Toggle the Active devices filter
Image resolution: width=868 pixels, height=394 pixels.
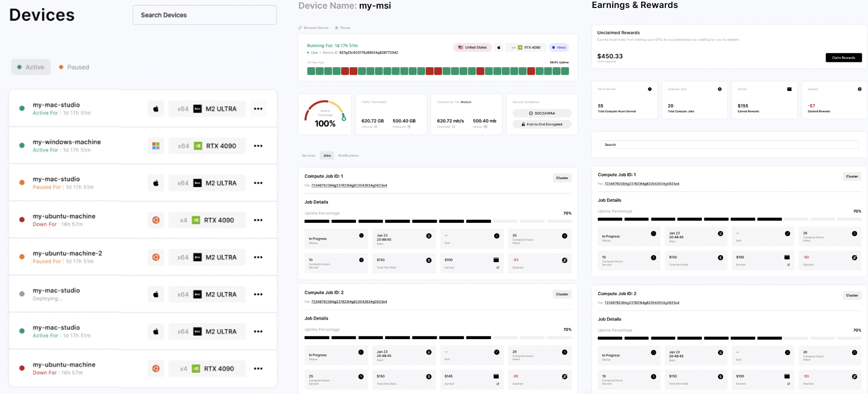31,67
